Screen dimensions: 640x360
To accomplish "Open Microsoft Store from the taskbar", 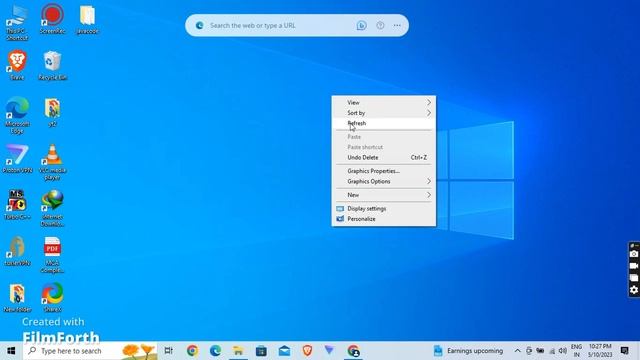I will pyautogui.click(x=261, y=351).
